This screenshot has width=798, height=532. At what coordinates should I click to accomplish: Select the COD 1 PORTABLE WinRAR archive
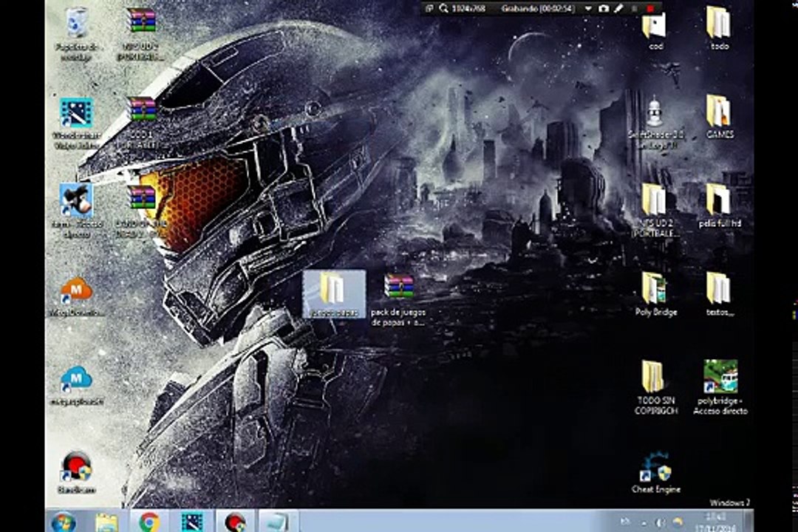pyautogui.click(x=141, y=123)
